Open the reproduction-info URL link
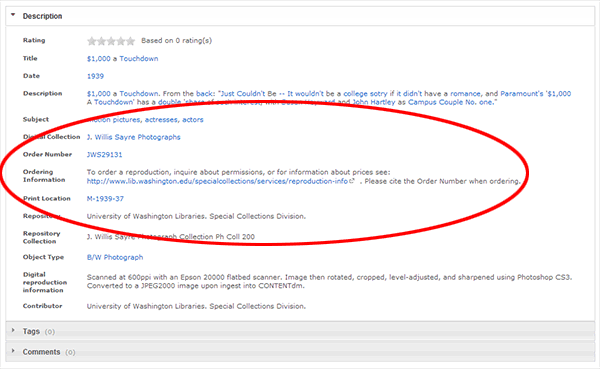 click(217, 181)
